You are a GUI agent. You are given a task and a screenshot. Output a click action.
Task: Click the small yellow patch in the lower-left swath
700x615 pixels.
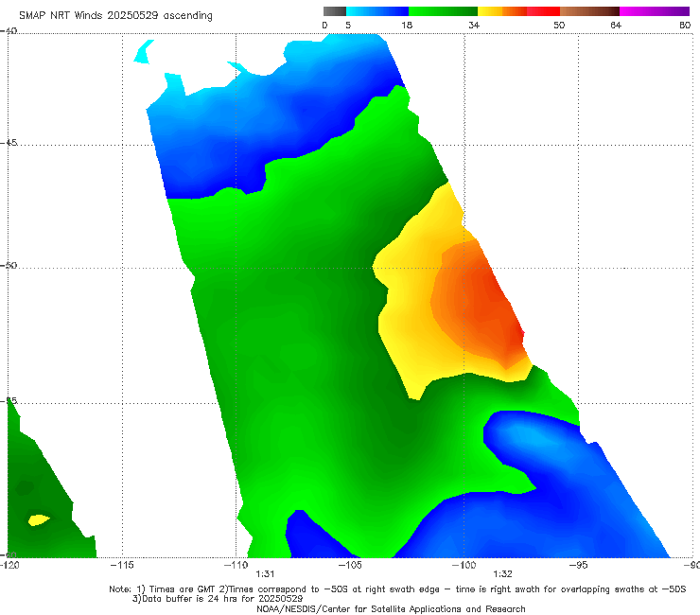tap(39, 519)
